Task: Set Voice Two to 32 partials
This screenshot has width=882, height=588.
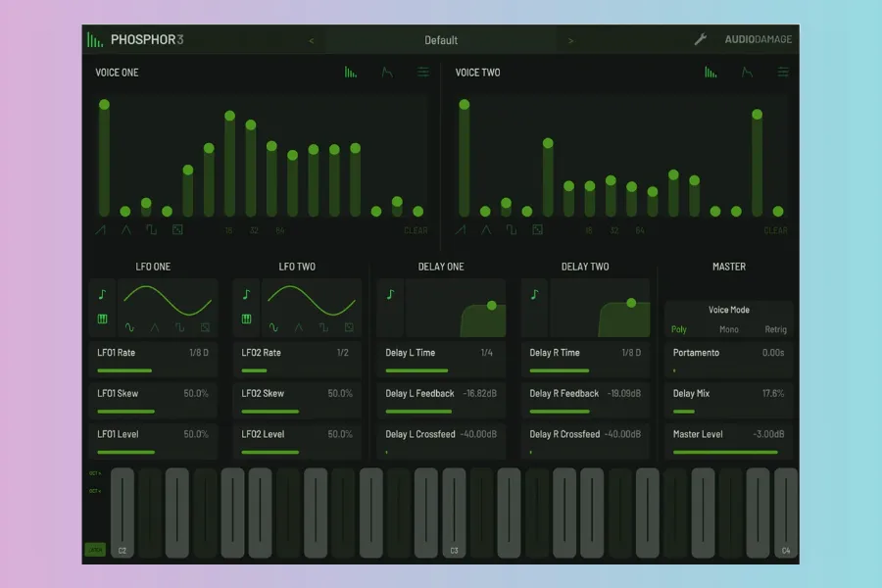Action: [x=614, y=231]
